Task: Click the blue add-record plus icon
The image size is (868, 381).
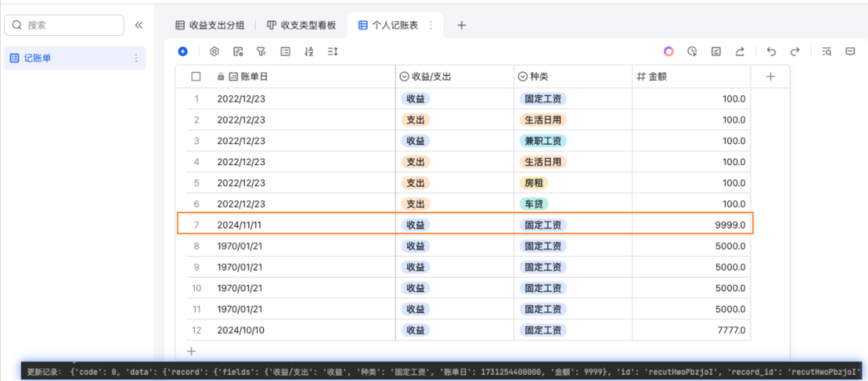Action: [183, 51]
